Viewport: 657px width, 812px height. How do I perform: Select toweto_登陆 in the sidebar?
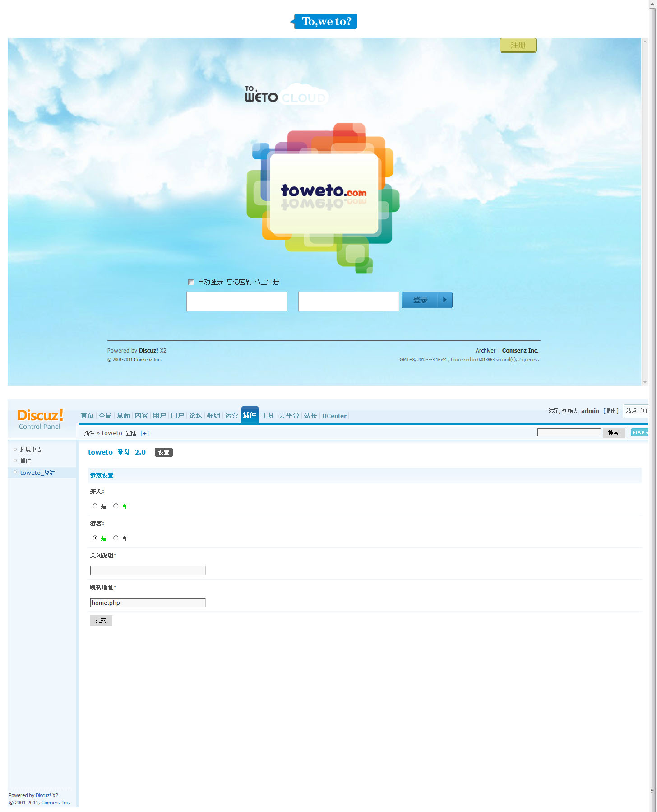37,473
